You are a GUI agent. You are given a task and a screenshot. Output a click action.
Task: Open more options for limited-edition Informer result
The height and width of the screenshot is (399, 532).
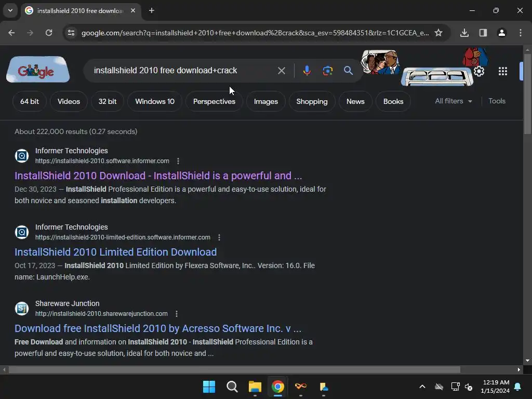219,237
